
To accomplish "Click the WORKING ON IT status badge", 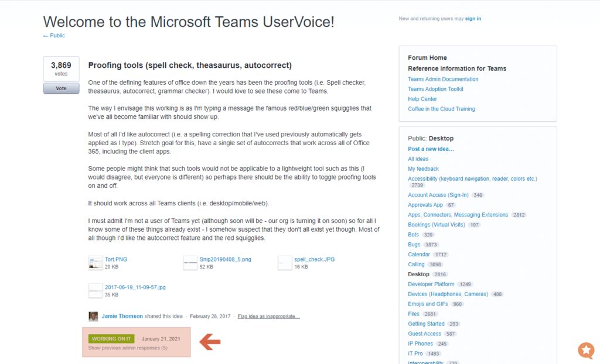I will pyautogui.click(x=111, y=339).
